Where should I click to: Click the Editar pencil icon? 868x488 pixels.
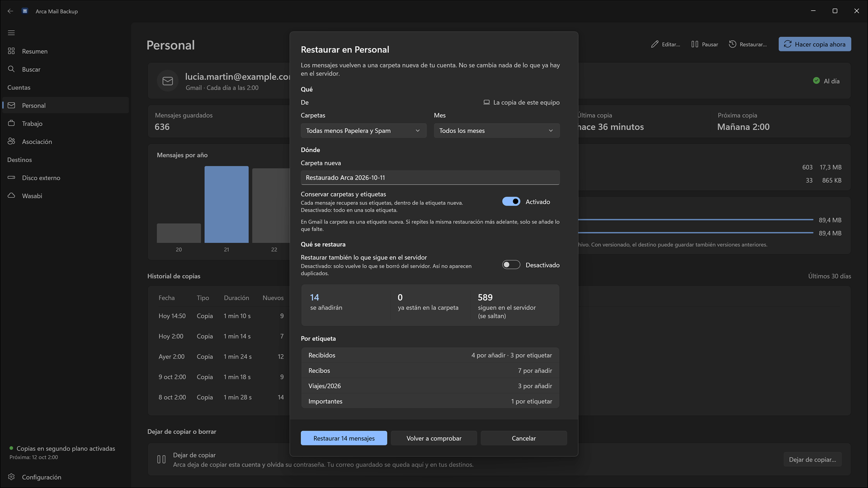click(x=654, y=44)
